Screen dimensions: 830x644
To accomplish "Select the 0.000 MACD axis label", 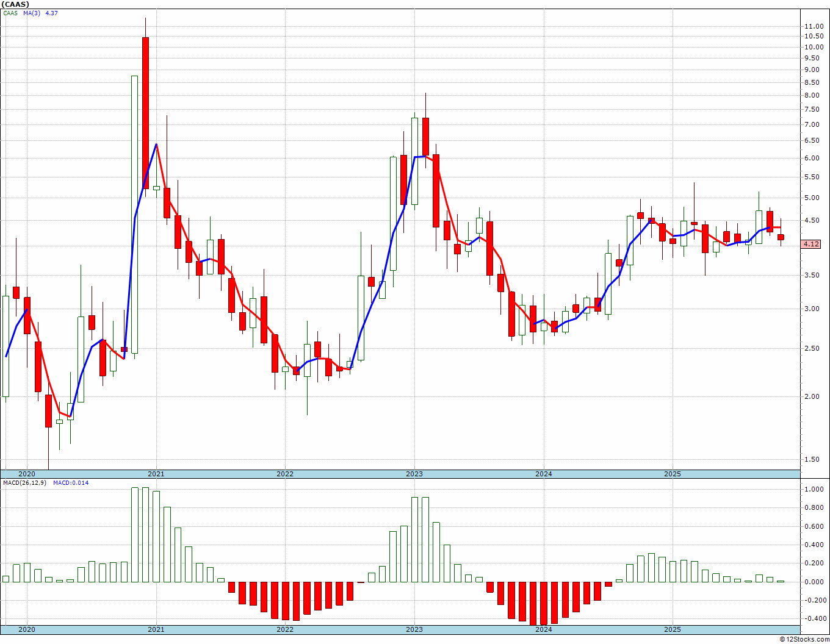I will coord(814,582).
